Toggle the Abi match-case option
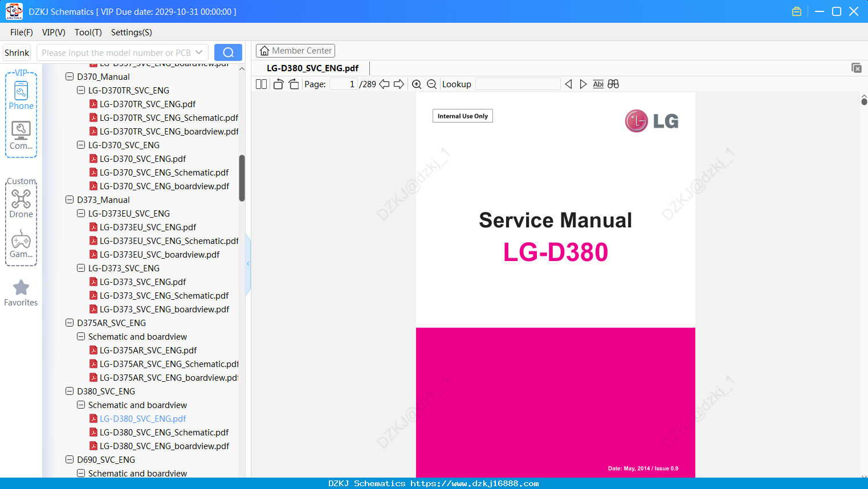Viewport: 868px width, 489px height. 598,84
